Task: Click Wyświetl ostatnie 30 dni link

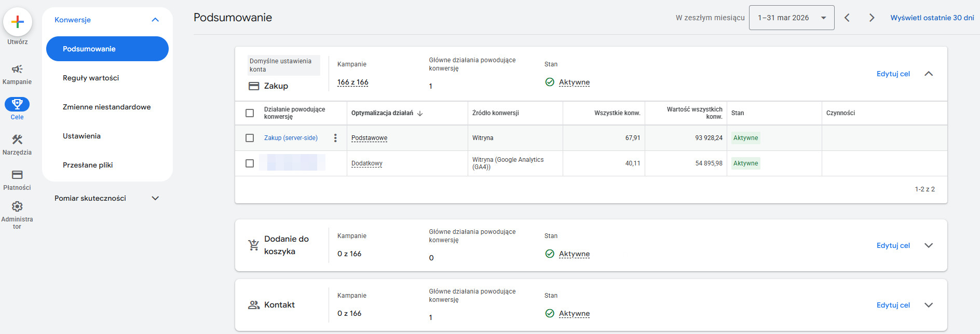Action: tap(932, 18)
